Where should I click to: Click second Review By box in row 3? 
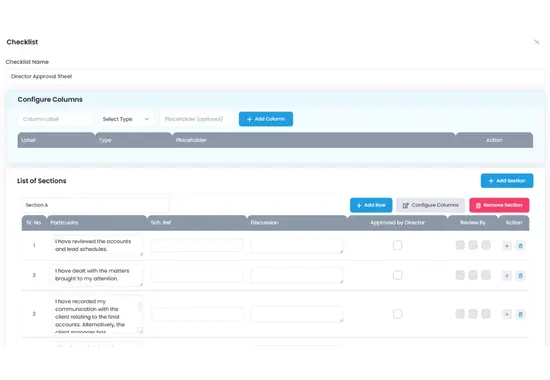pos(473,314)
